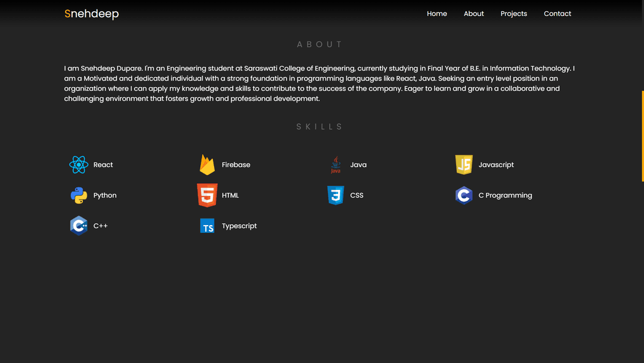This screenshot has width=644, height=363.
Task: Open the Projects page
Action: [x=513, y=13]
